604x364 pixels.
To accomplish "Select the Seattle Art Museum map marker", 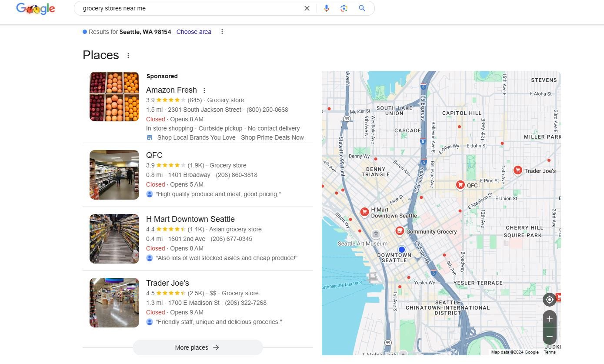I will coord(376,234).
